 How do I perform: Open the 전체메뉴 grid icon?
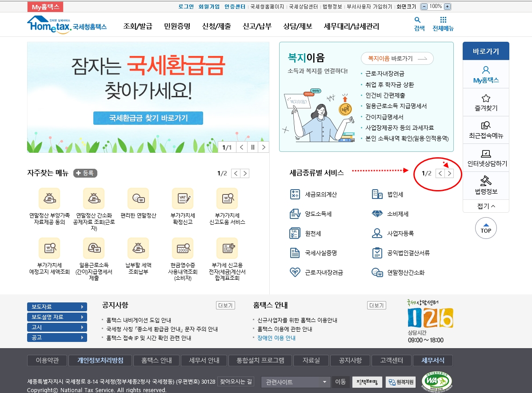pos(443,20)
